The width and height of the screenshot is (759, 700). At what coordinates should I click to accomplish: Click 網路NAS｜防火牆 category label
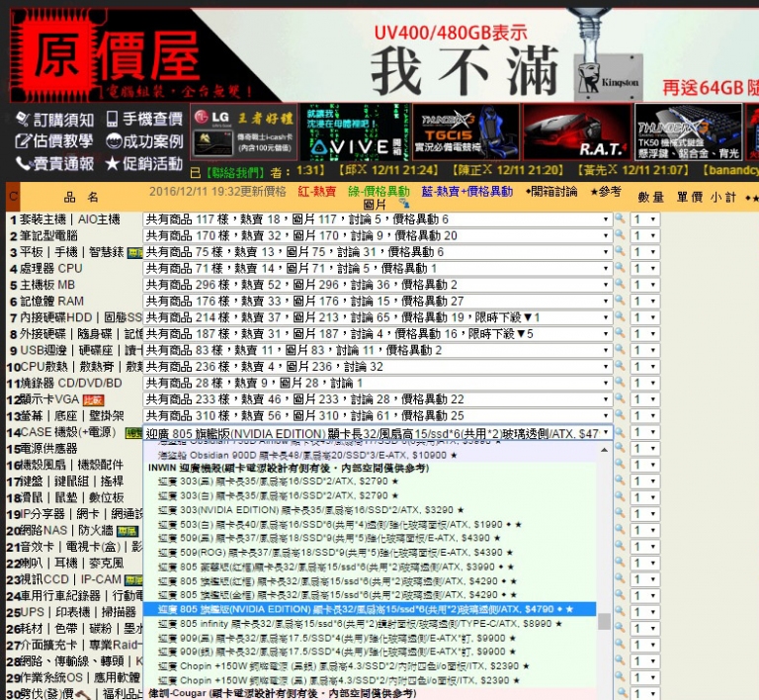tap(66, 531)
